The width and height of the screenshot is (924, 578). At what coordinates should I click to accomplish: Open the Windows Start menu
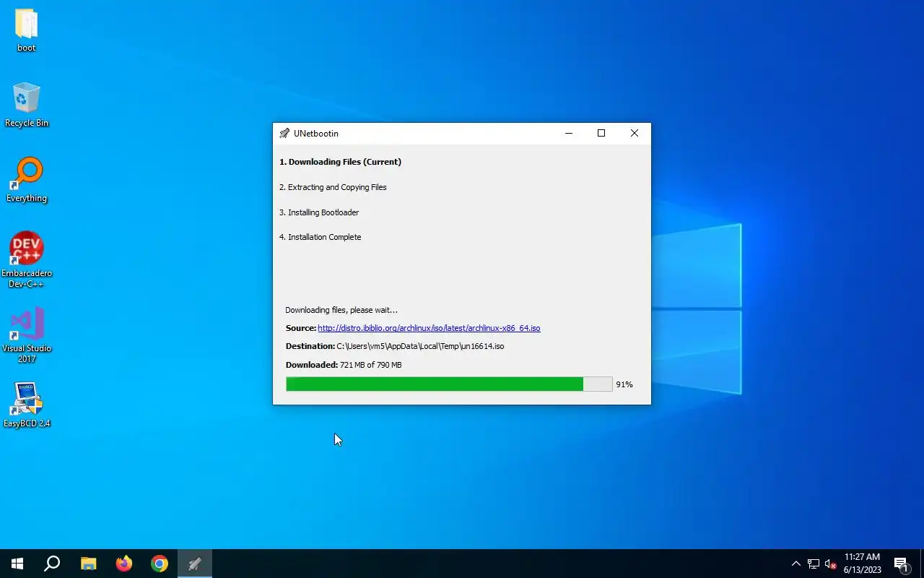[17, 564]
